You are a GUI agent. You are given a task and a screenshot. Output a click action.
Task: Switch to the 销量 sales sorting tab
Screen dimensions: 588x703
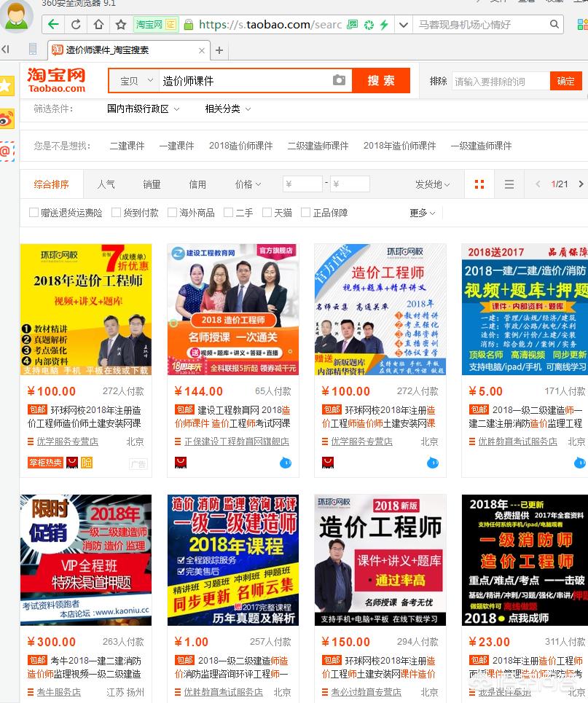(152, 184)
